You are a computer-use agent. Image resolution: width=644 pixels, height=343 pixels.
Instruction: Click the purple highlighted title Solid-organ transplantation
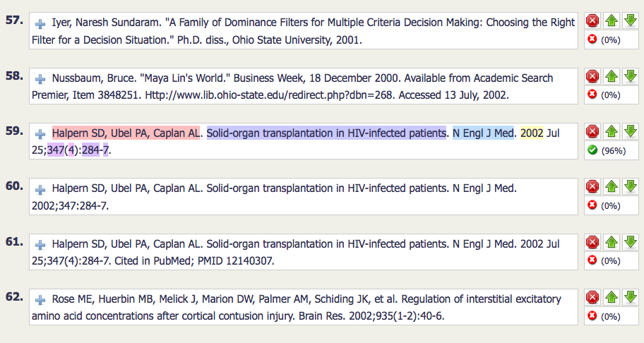[326, 133]
